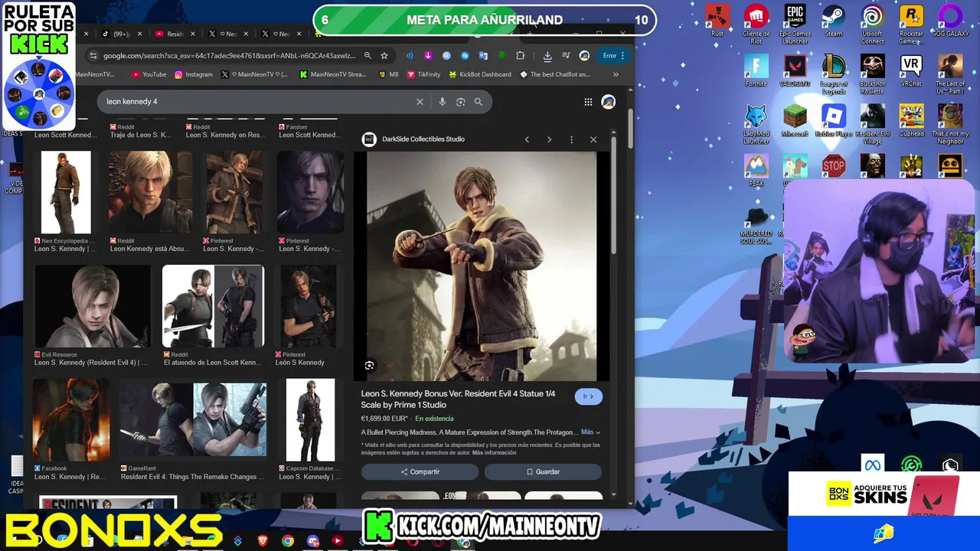The height and width of the screenshot is (551, 980).
Task: Open Resident Evil Village shortcut
Action: pos(872,125)
